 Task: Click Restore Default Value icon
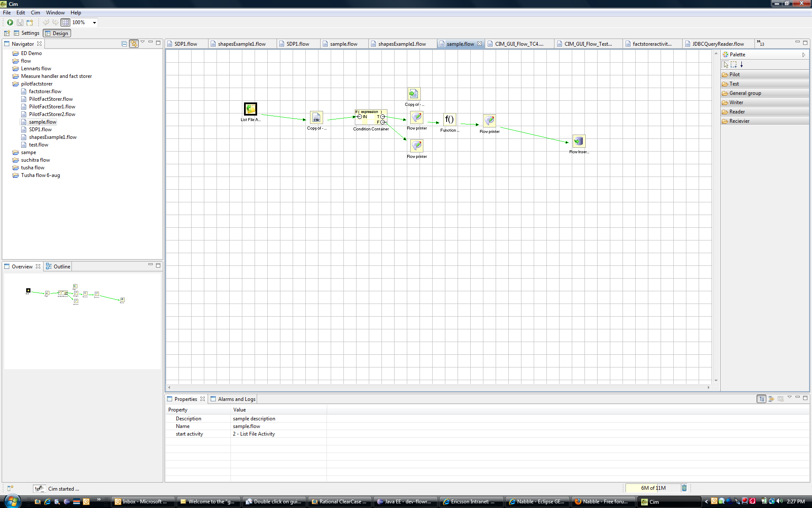click(x=781, y=399)
